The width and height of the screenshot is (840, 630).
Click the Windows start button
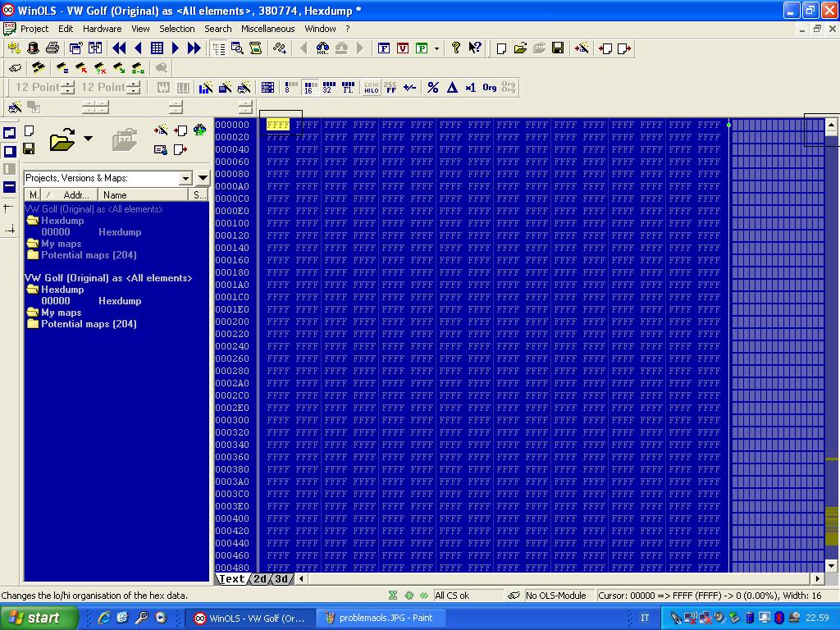[x=39, y=618]
